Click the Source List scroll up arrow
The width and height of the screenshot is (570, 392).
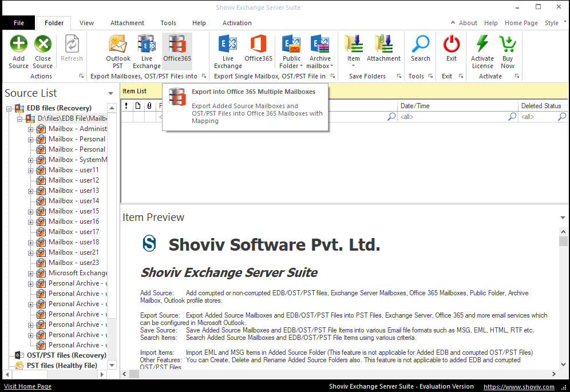[x=112, y=108]
